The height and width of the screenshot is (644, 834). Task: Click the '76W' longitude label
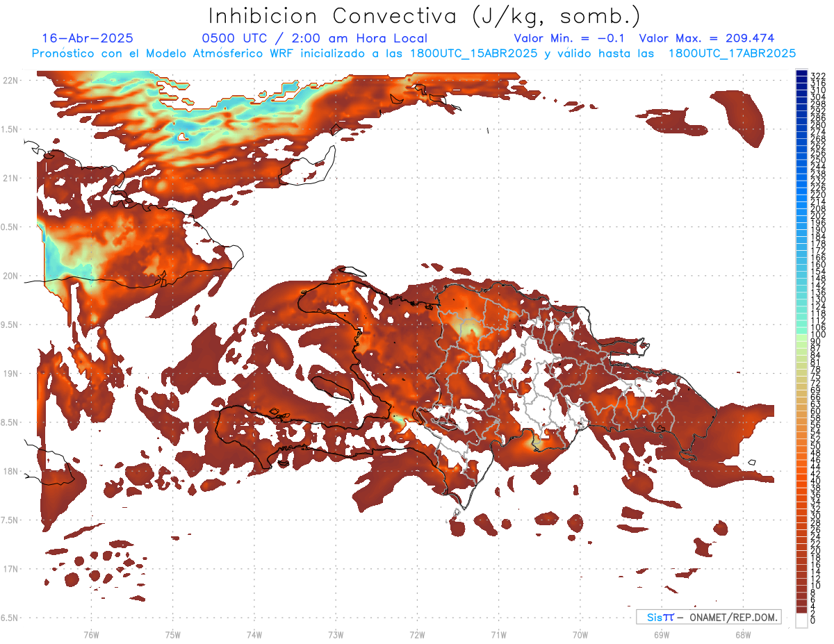(91, 634)
